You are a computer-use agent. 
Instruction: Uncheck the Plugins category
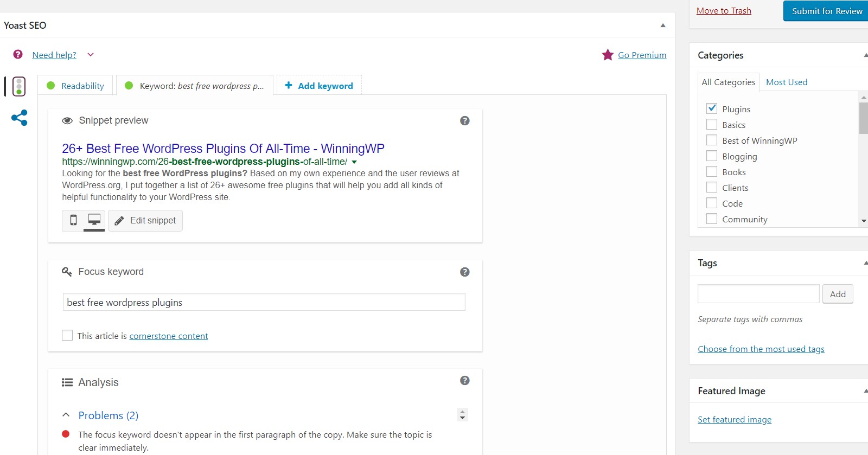pyautogui.click(x=712, y=108)
